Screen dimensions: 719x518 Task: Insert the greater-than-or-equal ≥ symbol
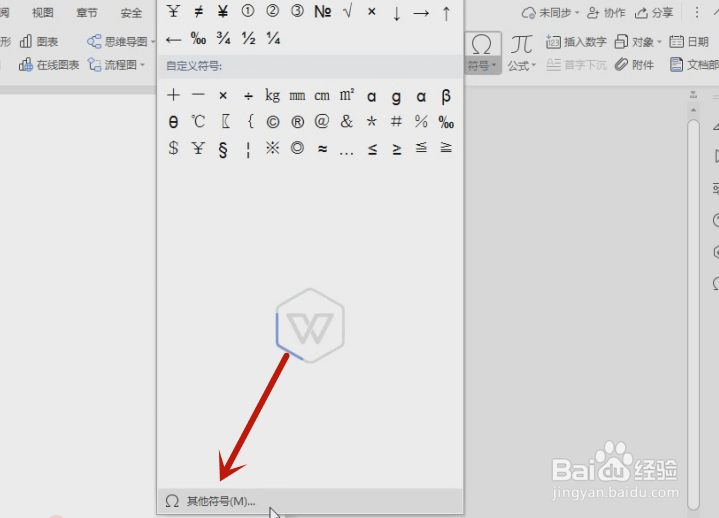[x=397, y=149]
